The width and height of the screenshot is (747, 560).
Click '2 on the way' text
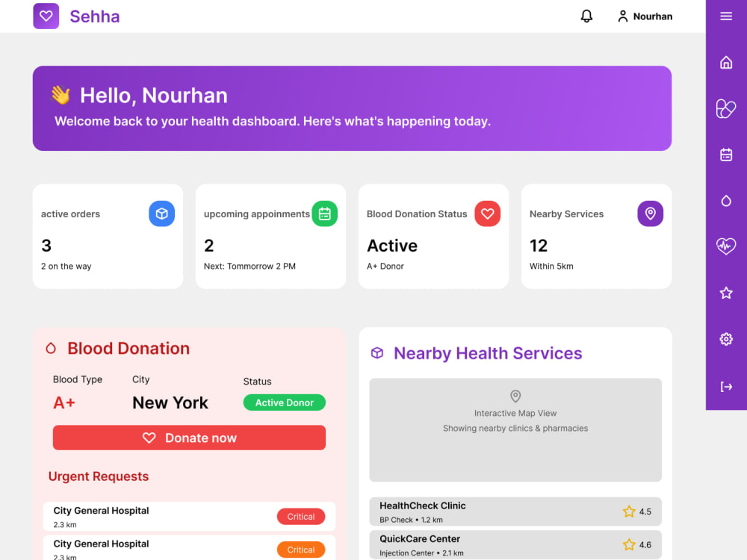[x=66, y=267]
